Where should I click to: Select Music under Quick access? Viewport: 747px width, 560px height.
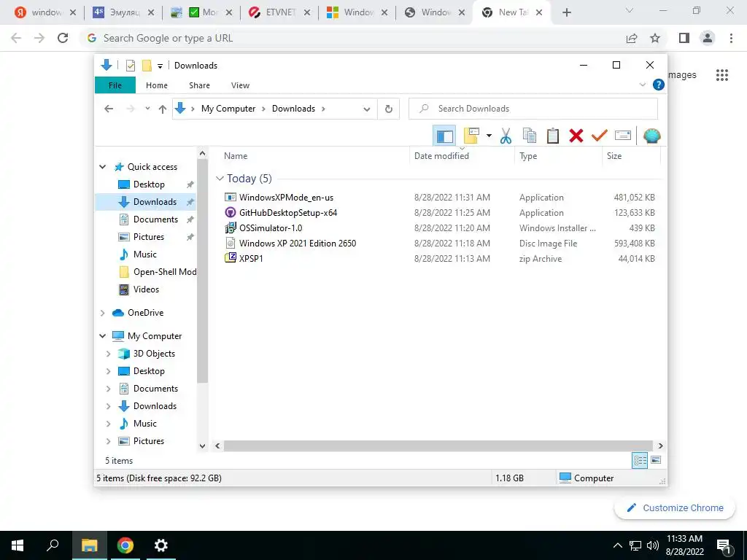(x=145, y=254)
